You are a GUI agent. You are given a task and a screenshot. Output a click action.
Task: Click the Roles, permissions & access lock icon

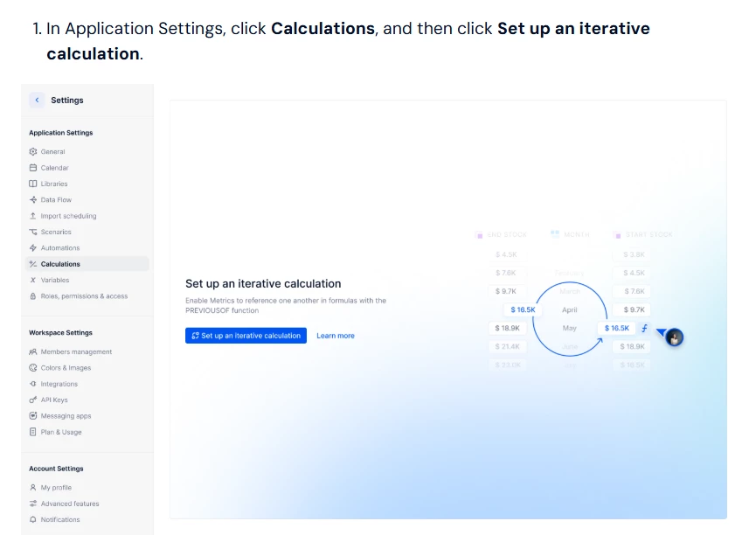coord(33,296)
